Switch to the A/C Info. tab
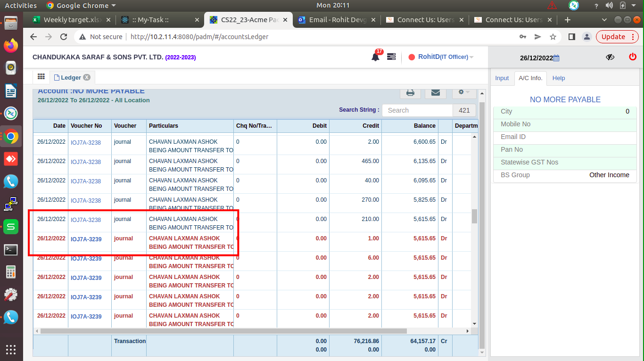The image size is (644, 361). click(x=530, y=78)
